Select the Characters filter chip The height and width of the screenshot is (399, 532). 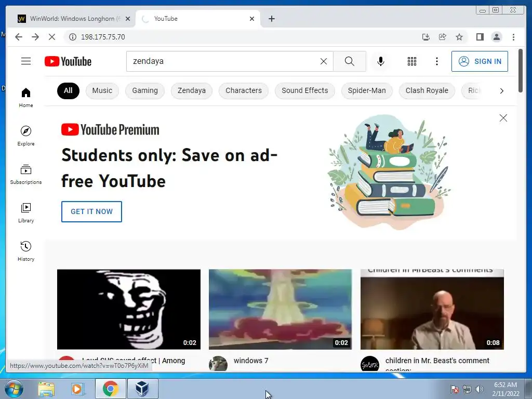[244, 90]
